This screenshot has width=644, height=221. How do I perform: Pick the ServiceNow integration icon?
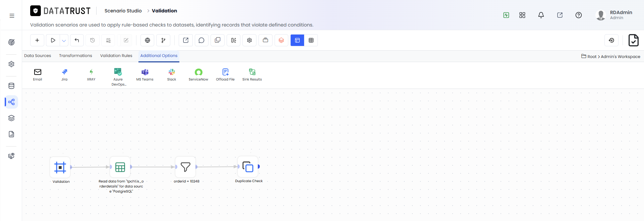[x=198, y=72]
